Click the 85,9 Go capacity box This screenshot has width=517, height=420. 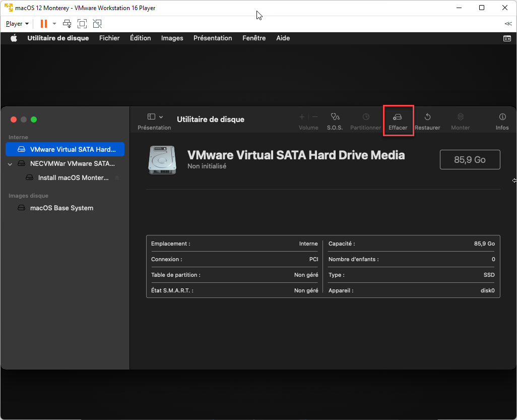(x=470, y=160)
